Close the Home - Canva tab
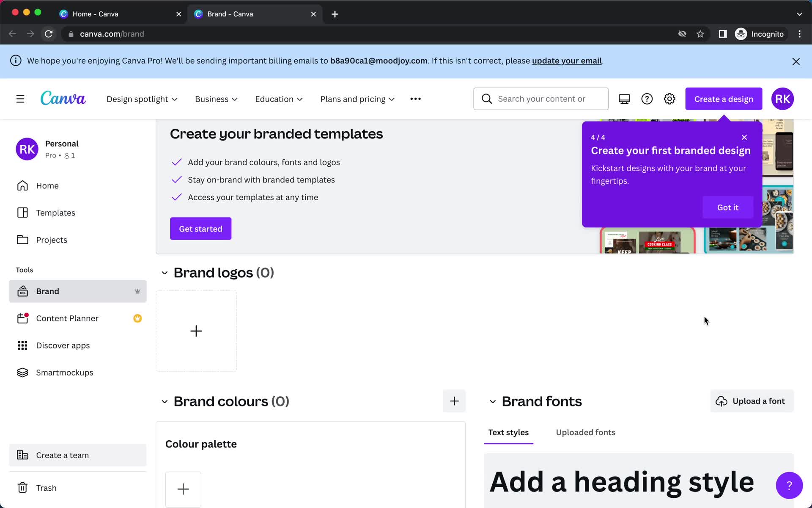The height and width of the screenshot is (508, 812). point(179,14)
